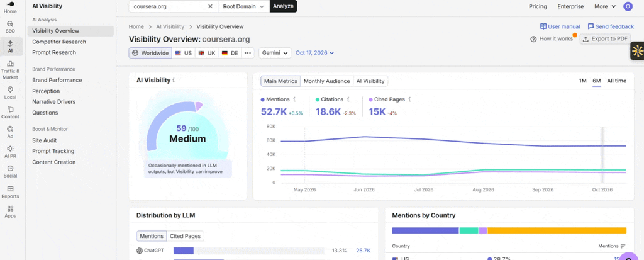The image size is (644, 260).
Task: Open the Pricing link
Action: click(x=538, y=6)
